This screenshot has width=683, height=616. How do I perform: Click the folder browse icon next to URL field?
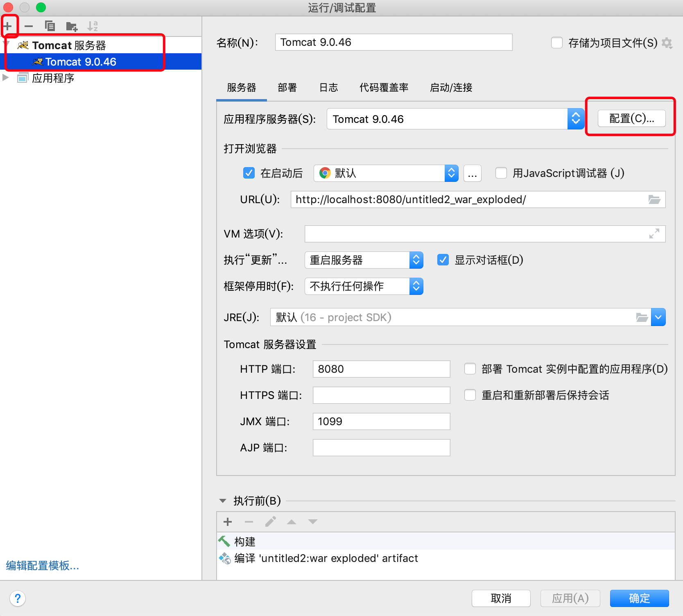[x=654, y=199]
